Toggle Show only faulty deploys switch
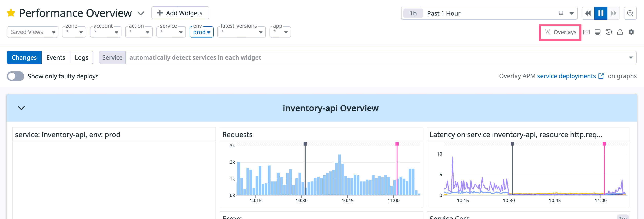Viewport: 644px width, 219px height. pos(15,76)
